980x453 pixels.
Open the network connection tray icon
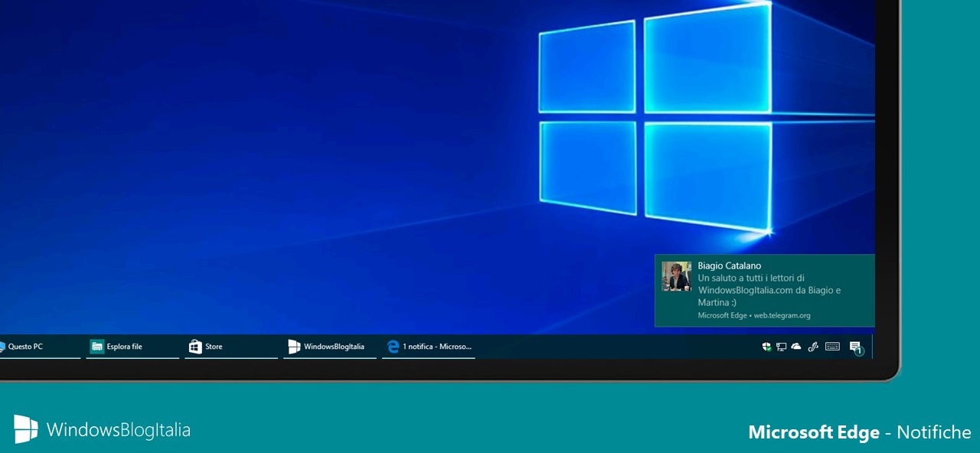(781, 347)
